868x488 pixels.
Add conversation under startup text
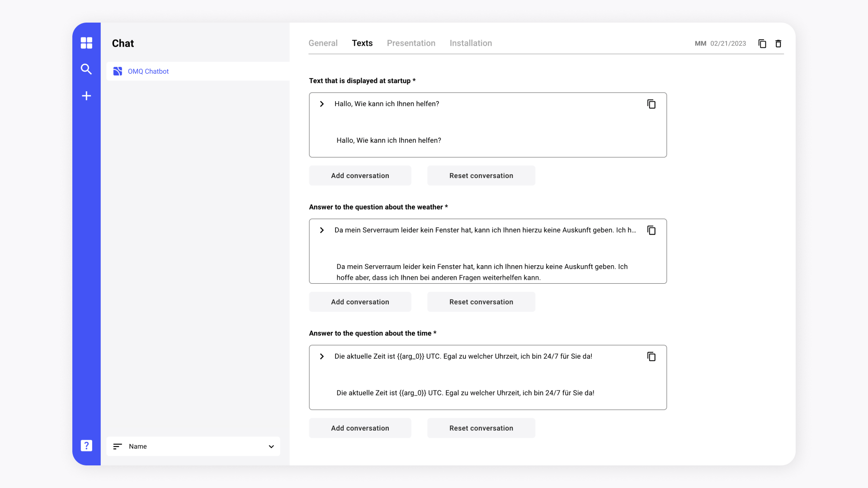tap(360, 176)
